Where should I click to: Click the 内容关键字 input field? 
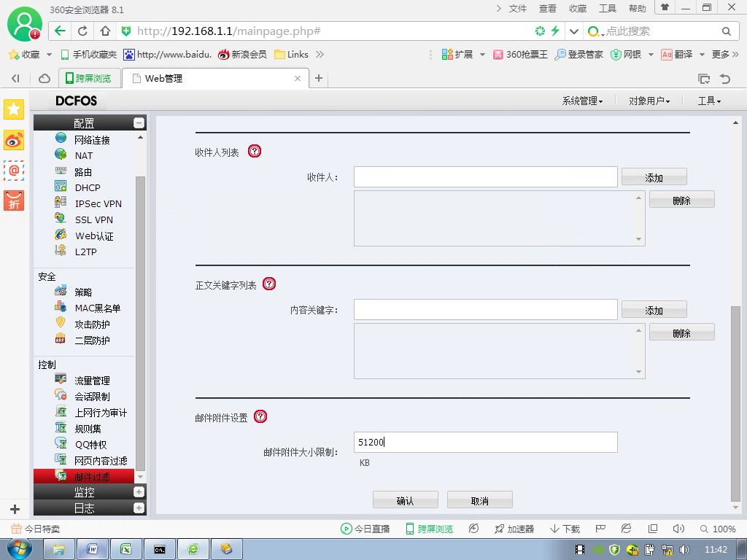[485, 310]
